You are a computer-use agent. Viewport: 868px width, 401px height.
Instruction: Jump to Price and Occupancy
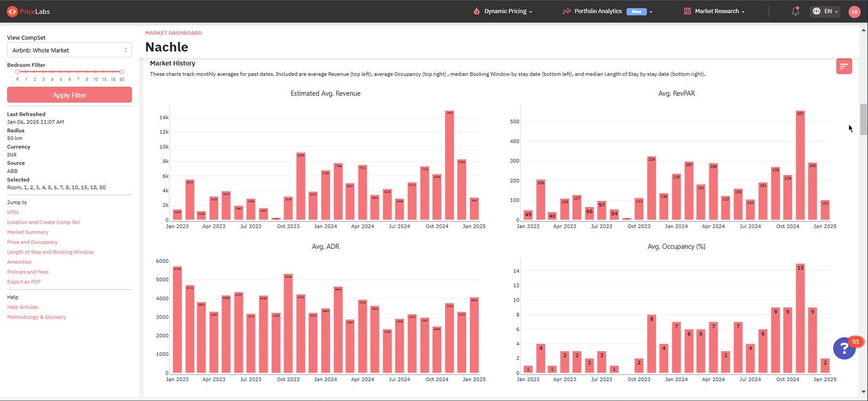coord(32,242)
